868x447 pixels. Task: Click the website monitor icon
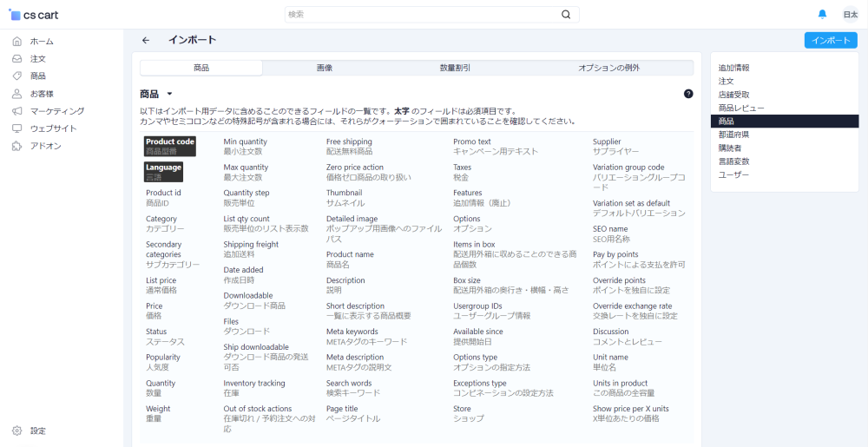(x=17, y=128)
